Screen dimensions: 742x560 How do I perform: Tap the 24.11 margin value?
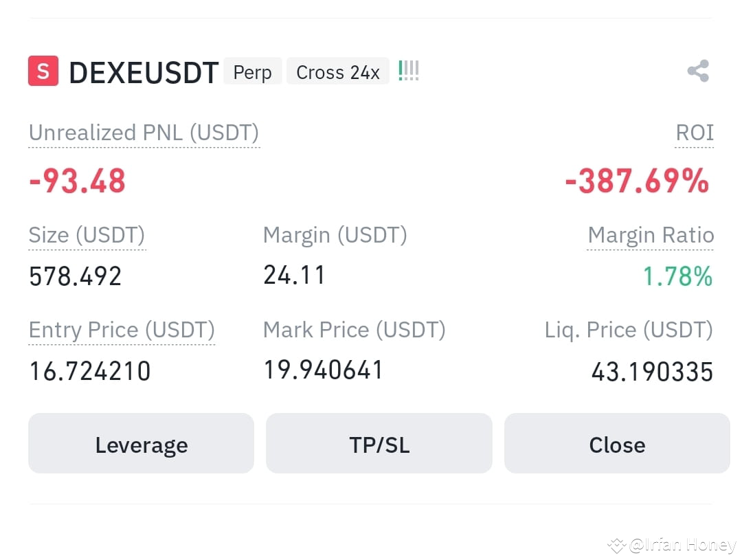tap(294, 275)
